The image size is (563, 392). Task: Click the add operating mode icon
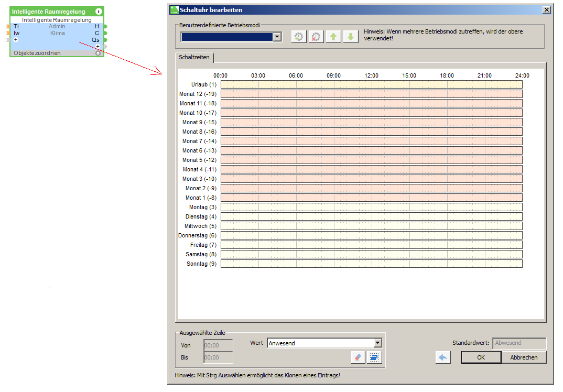pyautogui.click(x=299, y=37)
